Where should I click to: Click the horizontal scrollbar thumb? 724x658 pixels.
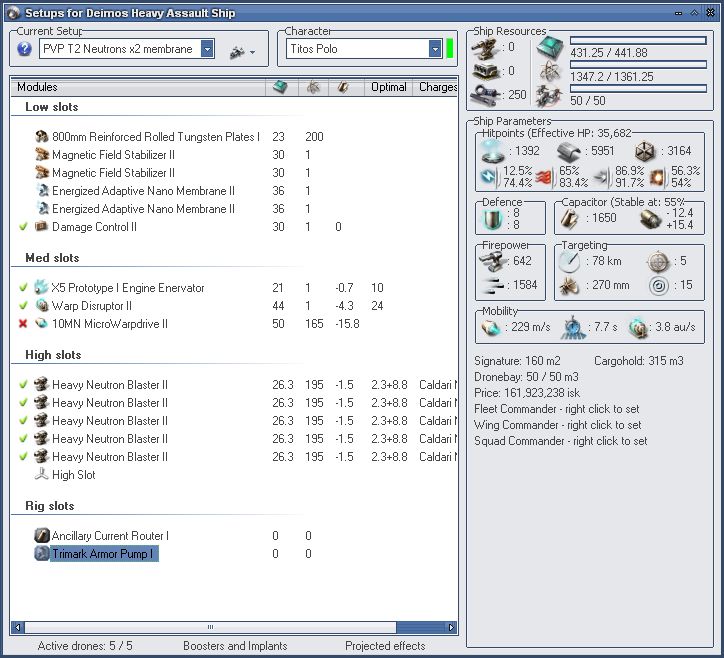pyautogui.click(x=211, y=627)
